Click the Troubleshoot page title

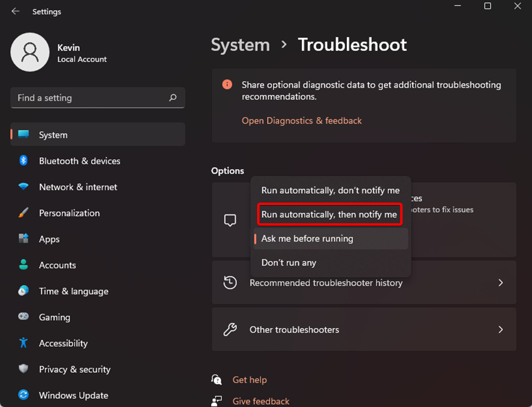(352, 44)
